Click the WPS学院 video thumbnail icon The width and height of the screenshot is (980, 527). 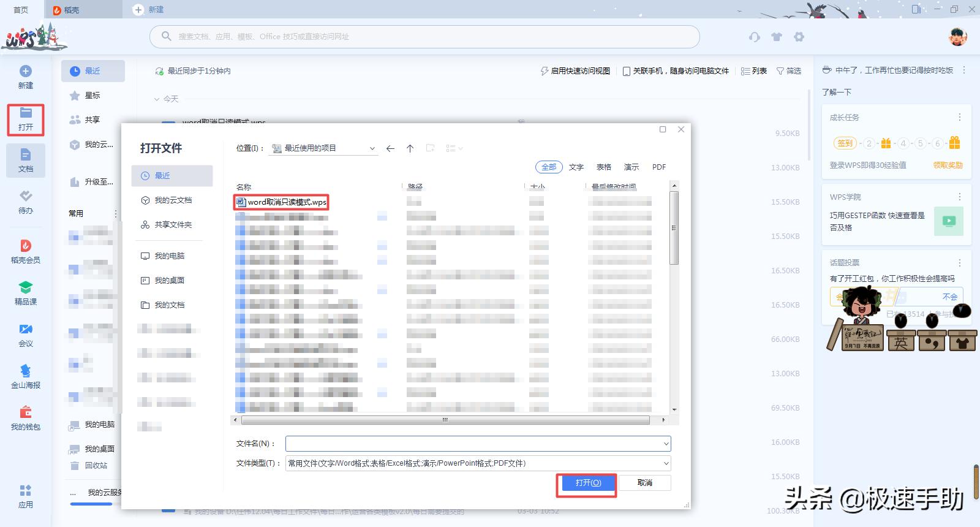[x=949, y=221]
